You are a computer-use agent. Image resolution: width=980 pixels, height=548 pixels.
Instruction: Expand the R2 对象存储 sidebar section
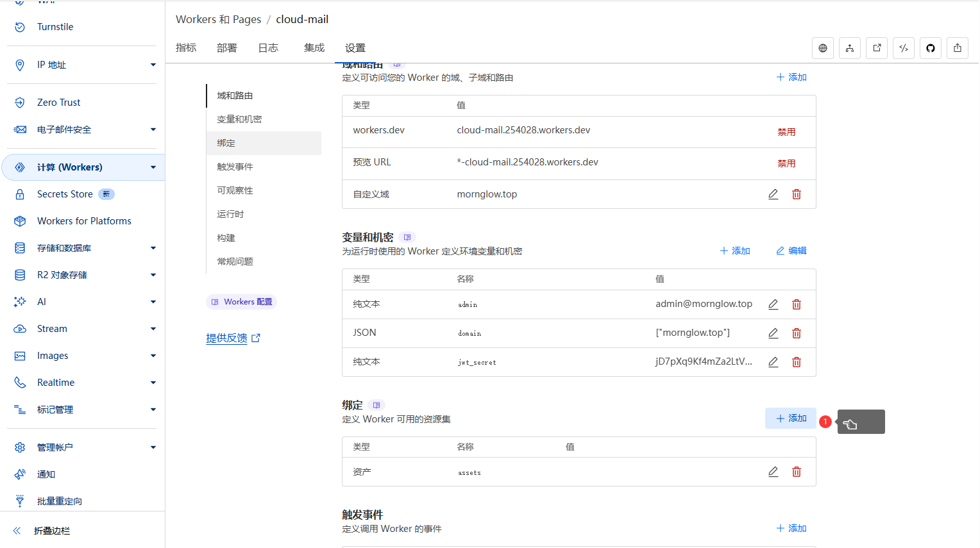153,275
